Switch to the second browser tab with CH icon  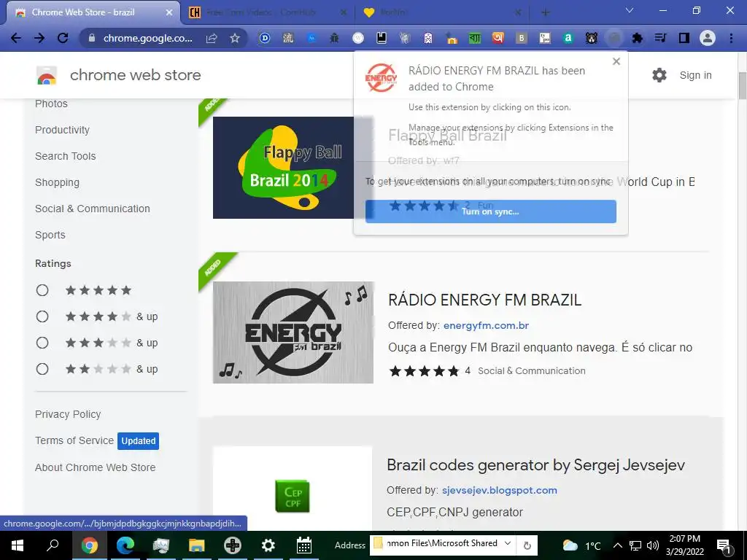coord(268,12)
